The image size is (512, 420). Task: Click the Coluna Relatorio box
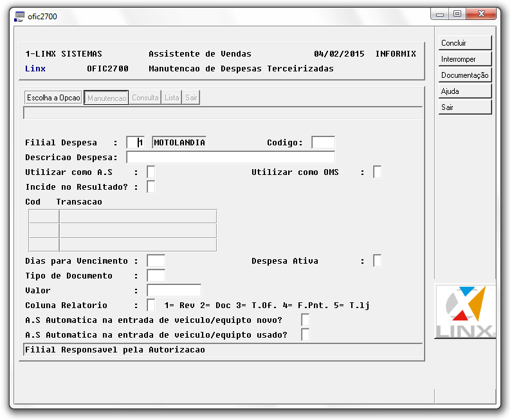(151, 306)
